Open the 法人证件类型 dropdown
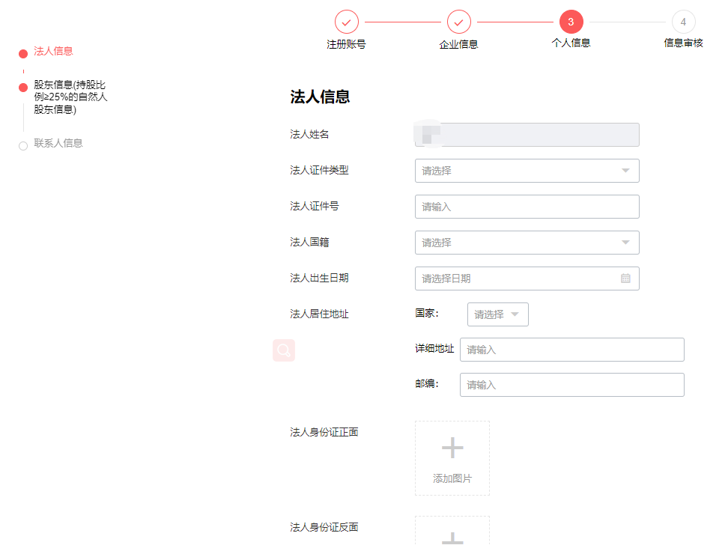 [x=527, y=171]
